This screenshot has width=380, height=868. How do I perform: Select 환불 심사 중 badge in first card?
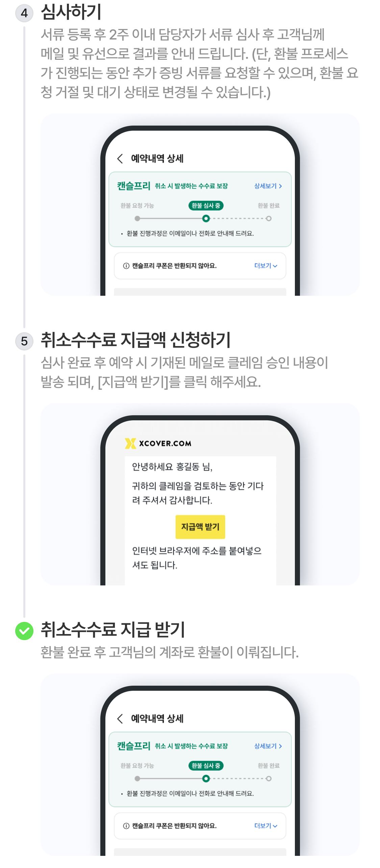[206, 205]
